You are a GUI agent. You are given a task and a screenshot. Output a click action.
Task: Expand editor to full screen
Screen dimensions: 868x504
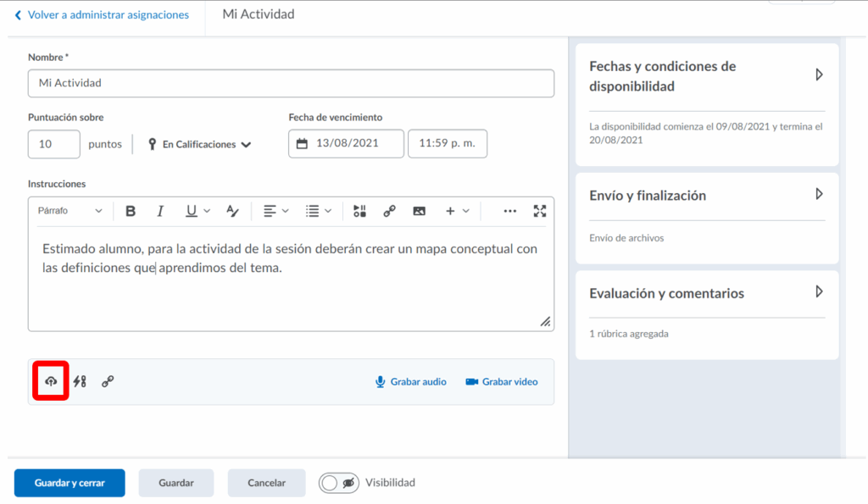pyautogui.click(x=540, y=211)
